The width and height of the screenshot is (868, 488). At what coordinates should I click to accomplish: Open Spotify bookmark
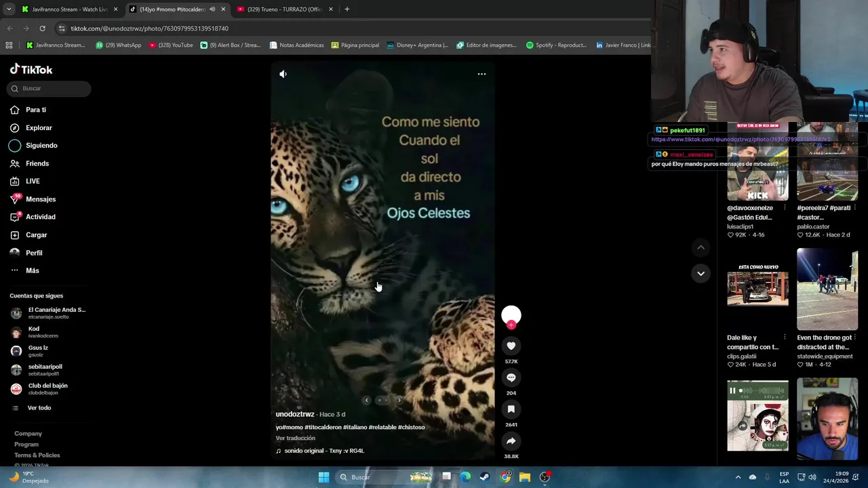pos(556,45)
